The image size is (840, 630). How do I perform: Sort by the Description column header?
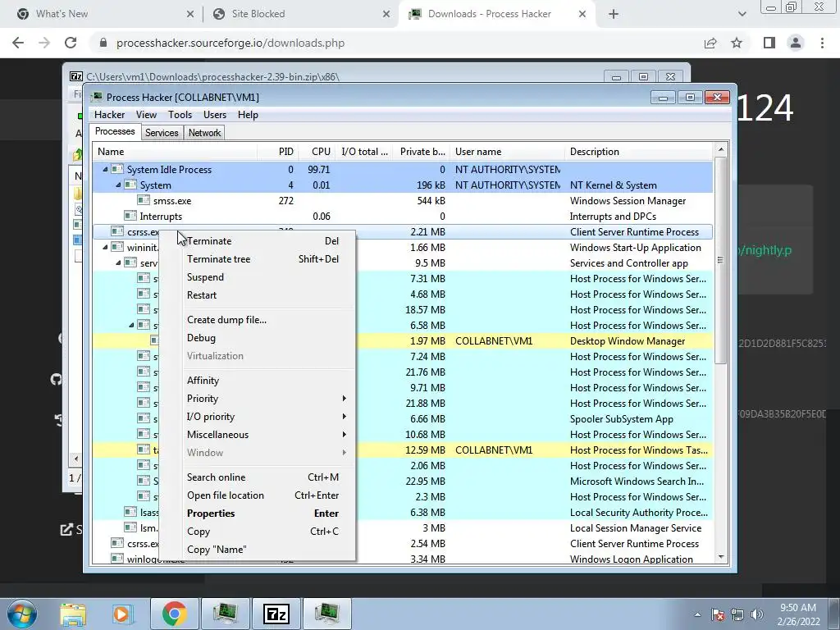click(639, 152)
